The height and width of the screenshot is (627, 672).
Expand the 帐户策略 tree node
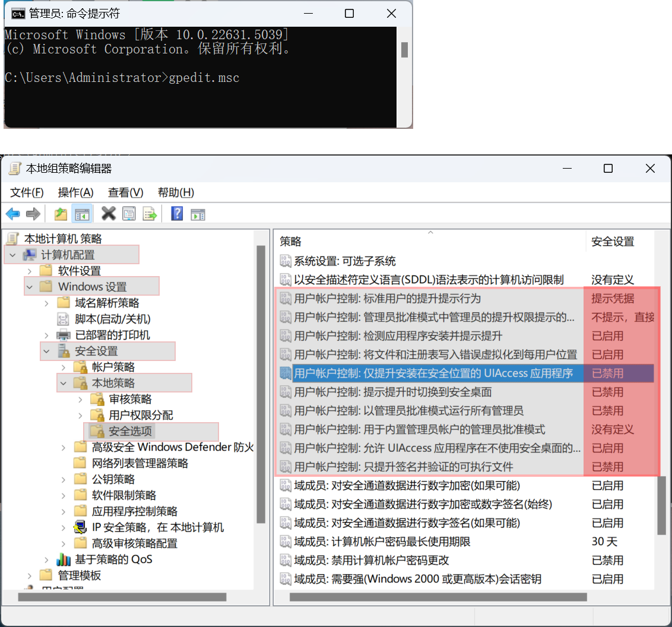63,367
